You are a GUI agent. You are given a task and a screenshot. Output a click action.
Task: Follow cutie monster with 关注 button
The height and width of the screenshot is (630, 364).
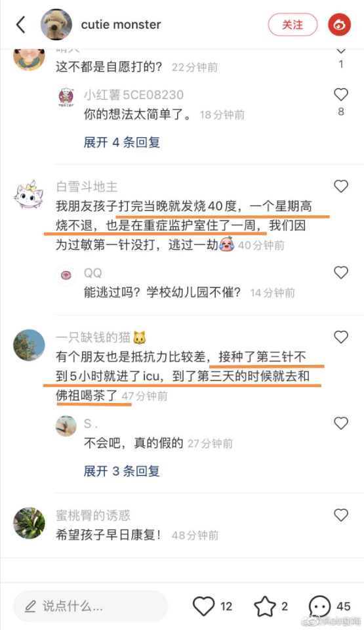click(293, 24)
